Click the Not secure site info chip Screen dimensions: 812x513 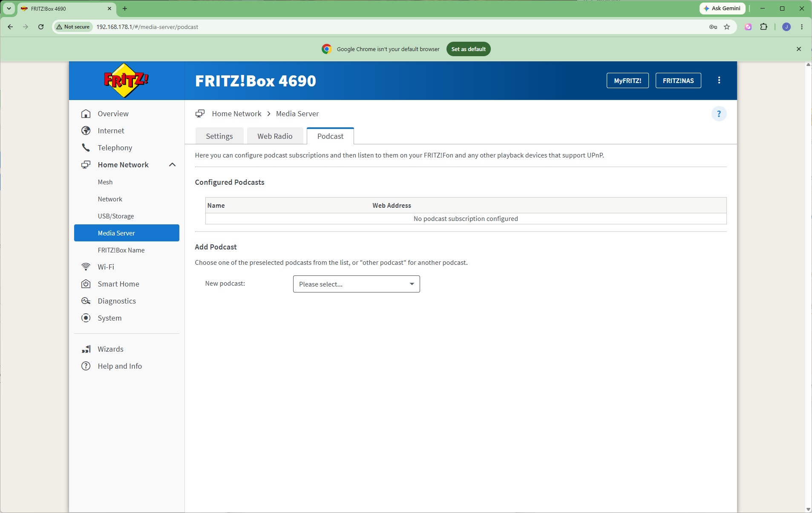[73, 27]
